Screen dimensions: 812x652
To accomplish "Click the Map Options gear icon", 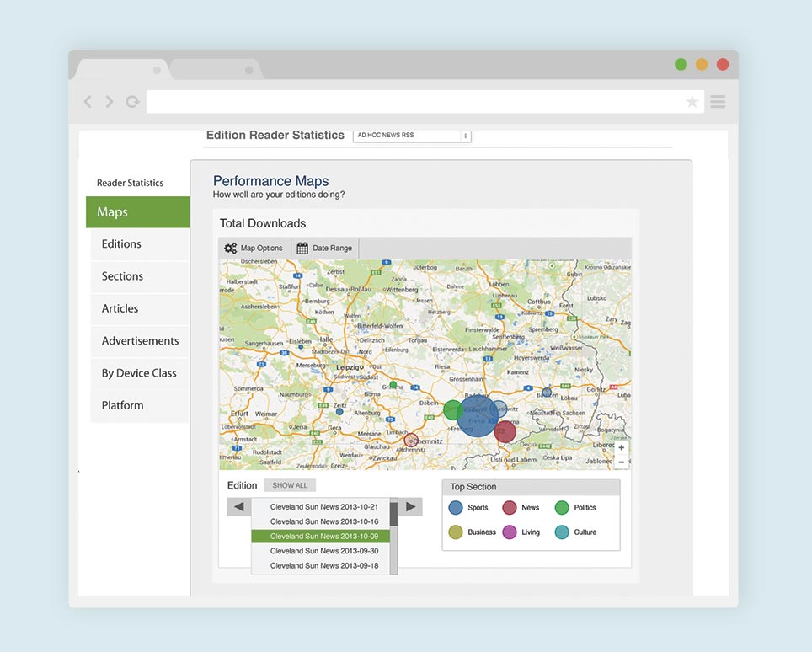I will coord(231,248).
